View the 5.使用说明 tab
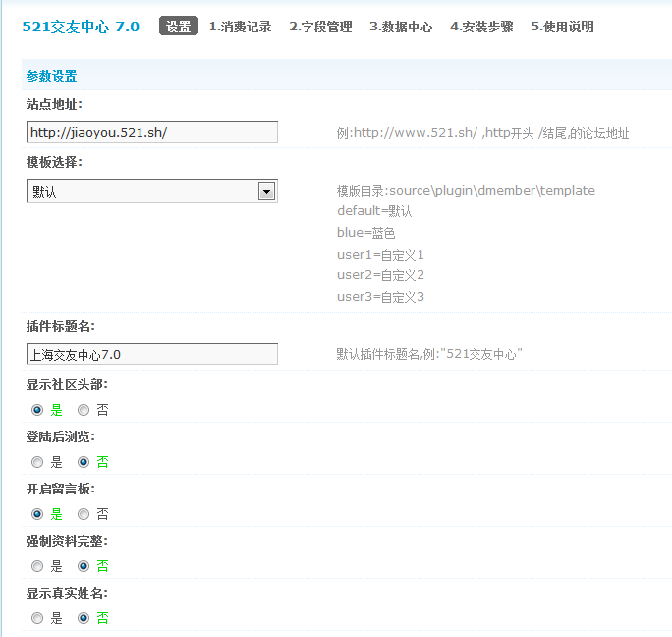 pos(562,27)
